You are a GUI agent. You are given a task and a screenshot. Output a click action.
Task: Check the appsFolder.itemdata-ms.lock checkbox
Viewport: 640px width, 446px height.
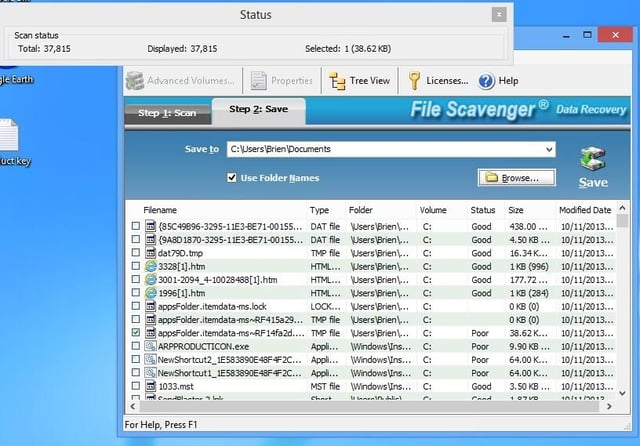tap(136, 306)
